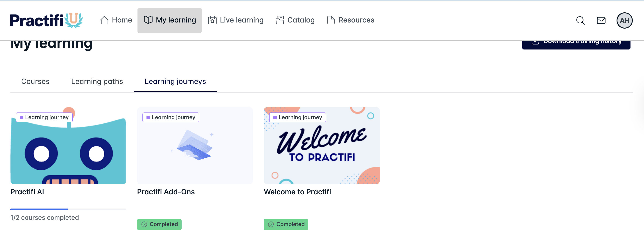Click the Practifi AI title

coord(27,192)
